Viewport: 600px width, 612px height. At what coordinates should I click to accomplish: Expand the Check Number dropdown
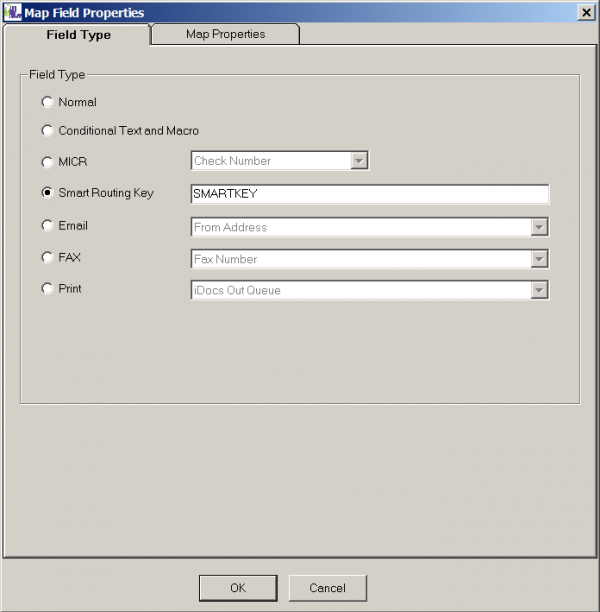point(360,161)
